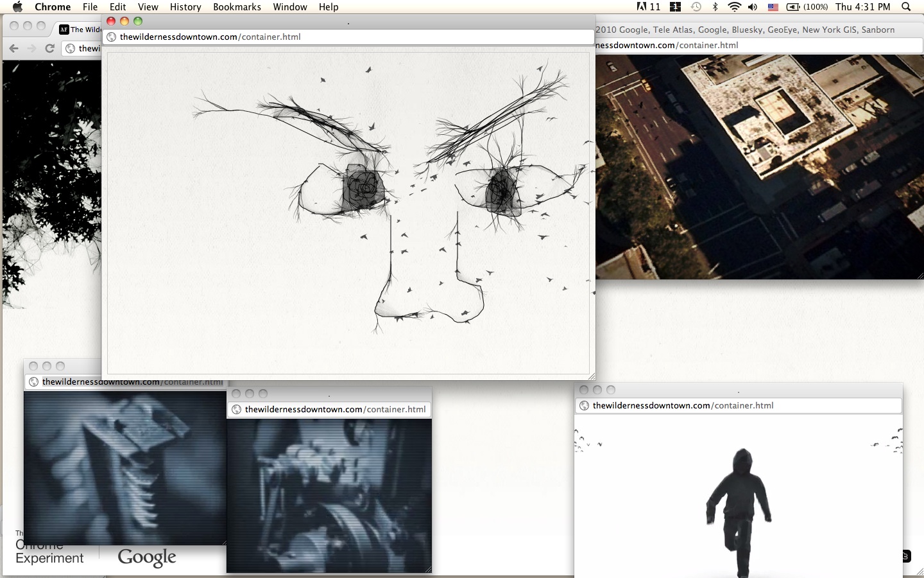This screenshot has height=578, width=924.
Task: Click the address bar of the bird-face drawing window
Action: click(x=350, y=37)
